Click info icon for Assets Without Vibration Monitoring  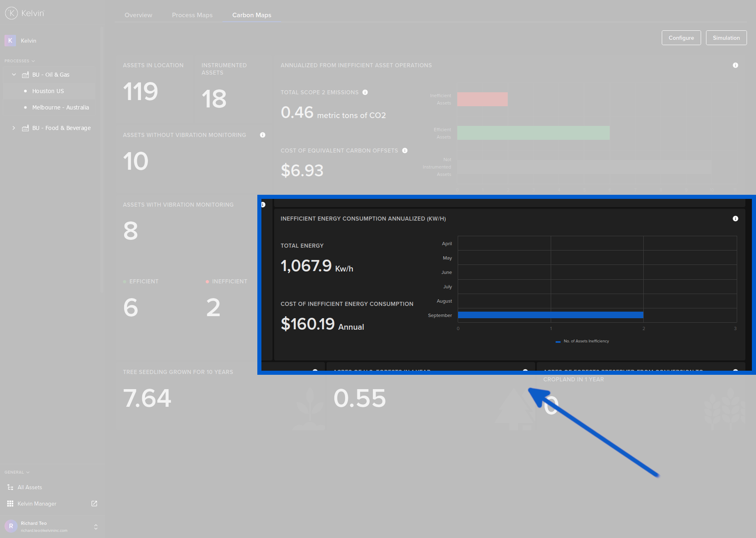pyautogui.click(x=263, y=135)
